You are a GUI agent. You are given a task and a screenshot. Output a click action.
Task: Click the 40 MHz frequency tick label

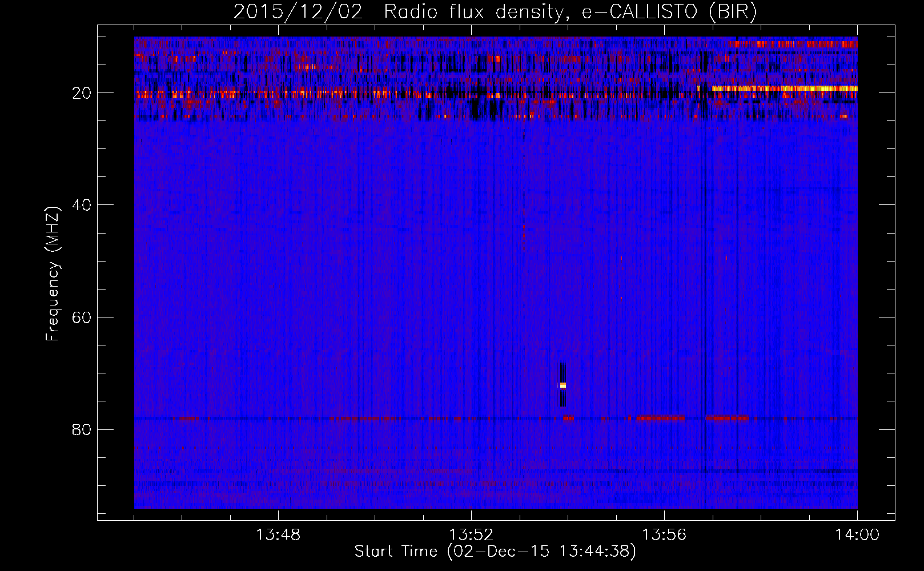point(82,205)
